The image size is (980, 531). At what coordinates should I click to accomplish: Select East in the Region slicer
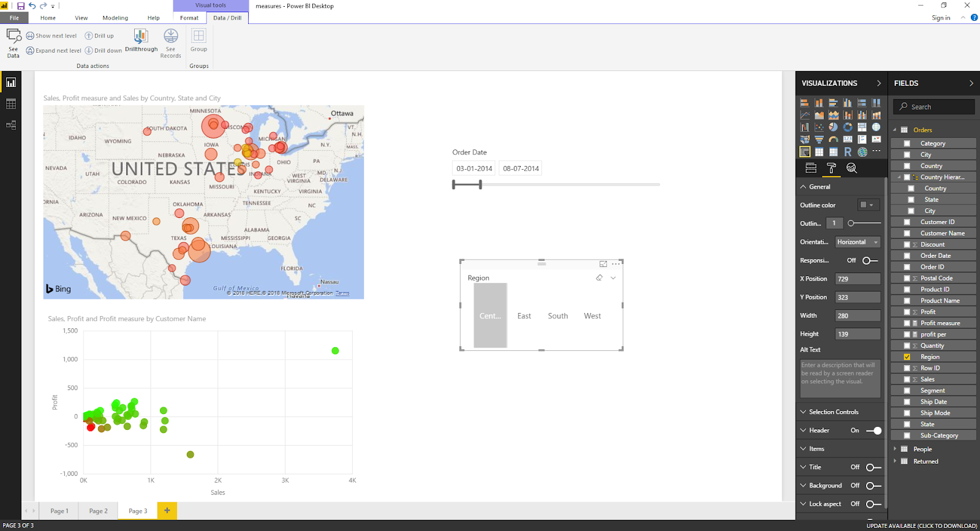tap(524, 316)
